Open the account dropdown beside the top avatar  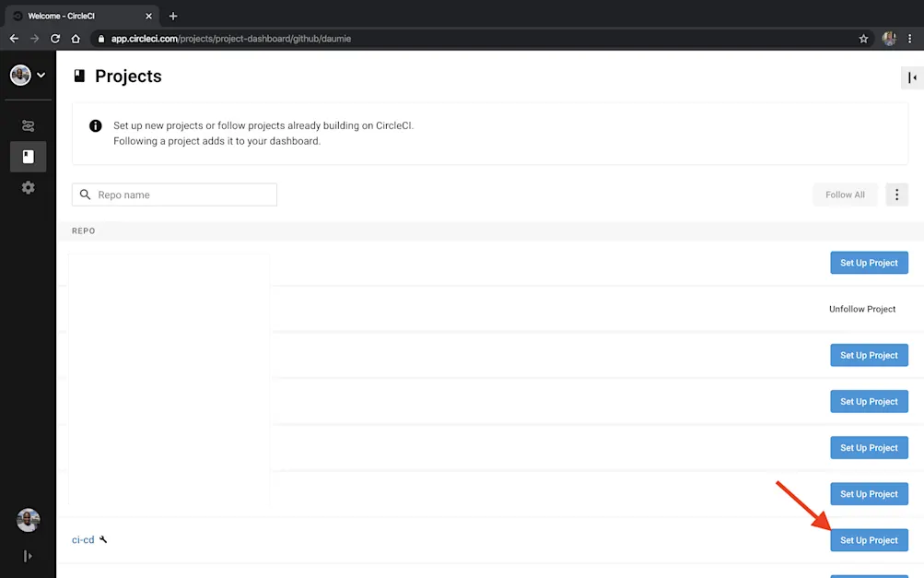click(41, 75)
